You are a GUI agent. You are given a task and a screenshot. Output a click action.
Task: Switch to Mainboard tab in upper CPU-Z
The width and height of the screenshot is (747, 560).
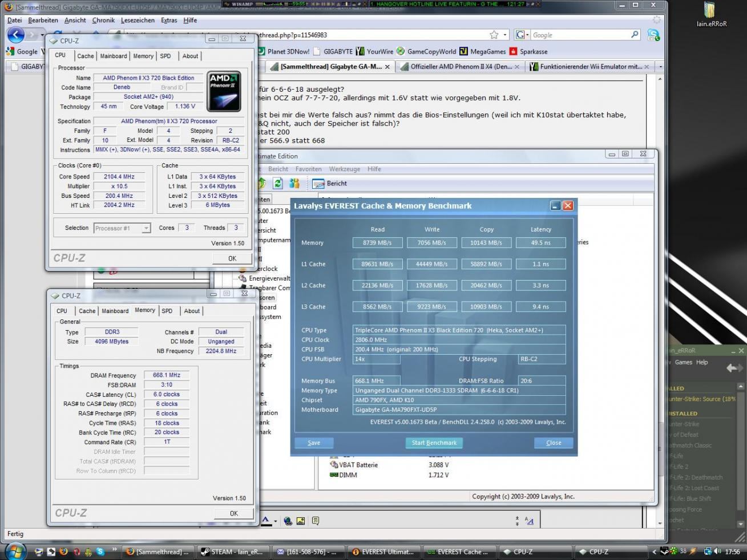[114, 56]
